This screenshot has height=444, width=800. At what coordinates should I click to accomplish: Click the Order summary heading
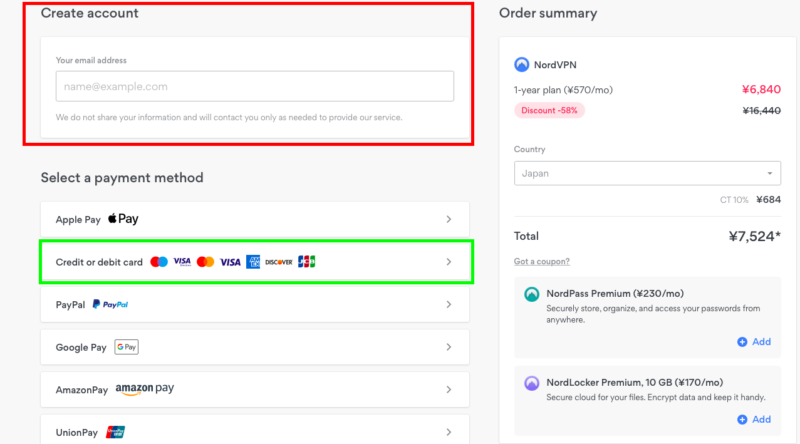(x=548, y=13)
